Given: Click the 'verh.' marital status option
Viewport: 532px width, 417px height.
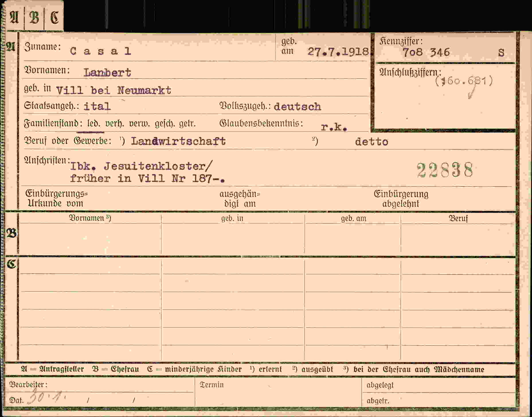Looking at the screenshot, I should (114, 124).
